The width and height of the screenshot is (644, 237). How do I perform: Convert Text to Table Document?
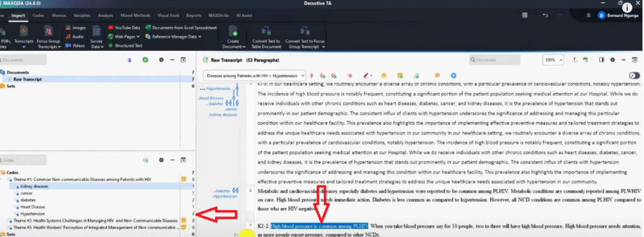click(266, 37)
